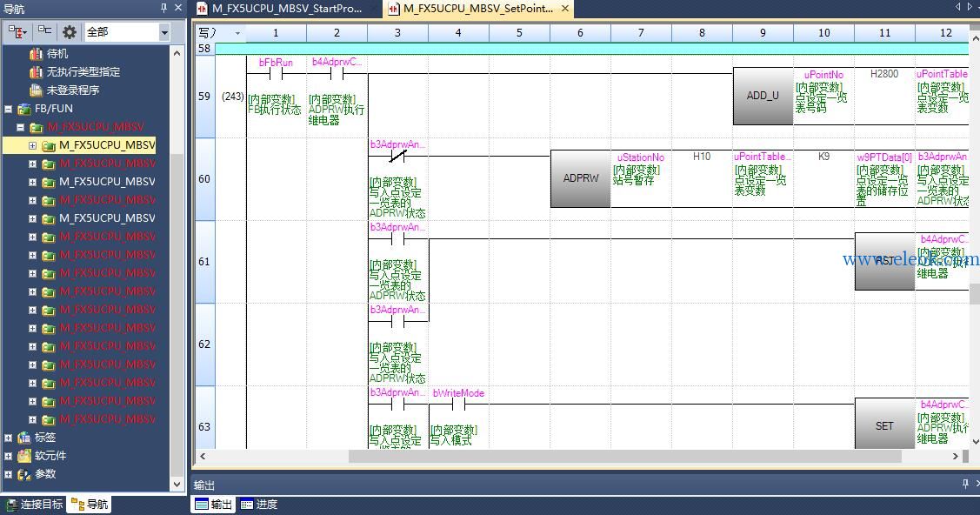Click the 未登录程序 tree icon
Screen dimensions: 980x515
pos(37,90)
